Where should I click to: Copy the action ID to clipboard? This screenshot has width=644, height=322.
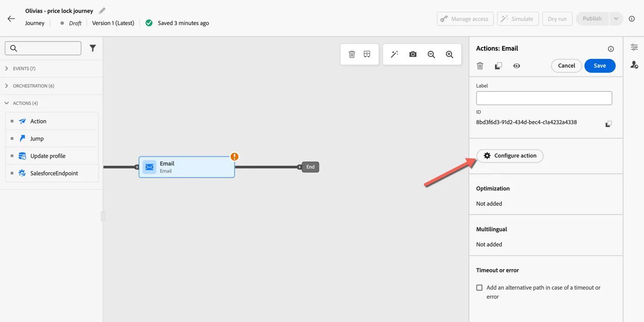[609, 124]
